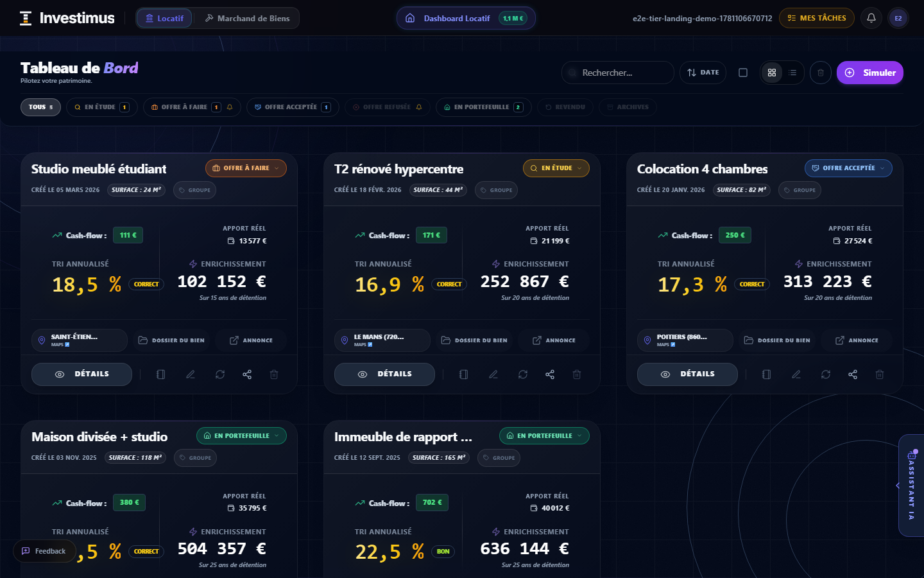Open Saint-Étien... Maps location link
This screenshot has width=924, height=578.
click(x=80, y=340)
